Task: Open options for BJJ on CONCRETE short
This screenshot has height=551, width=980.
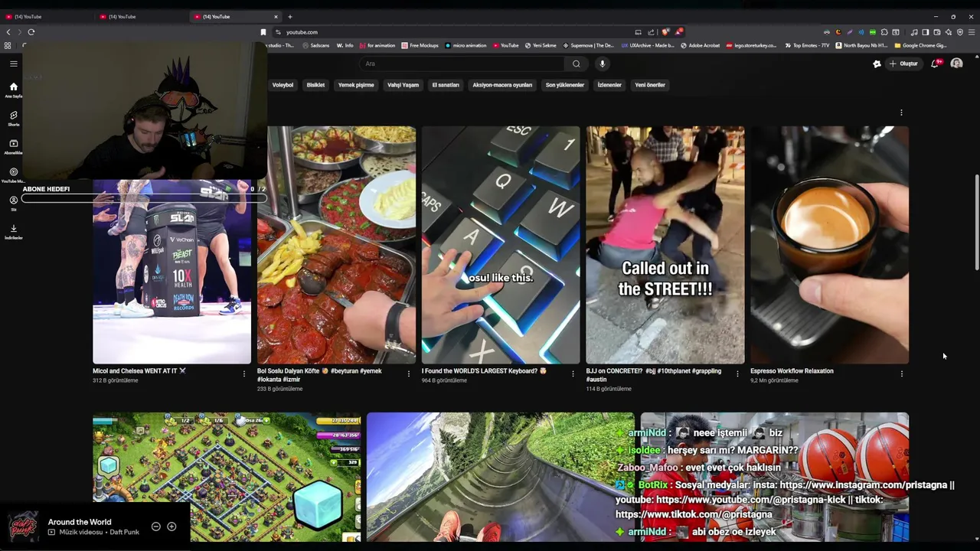Action: pyautogui.click(x=737, y=374)
